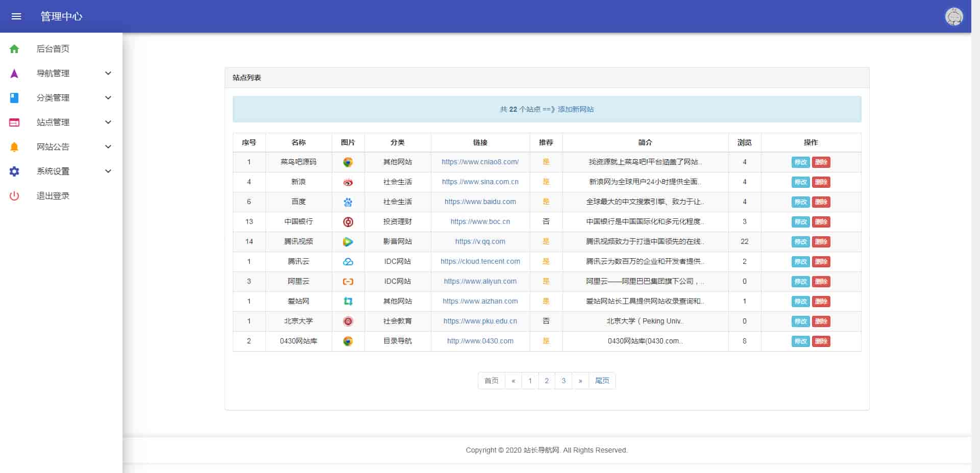Click the 添加新网站 link
Viewport: 980px width, 473px height.
[x=575, y=109]
